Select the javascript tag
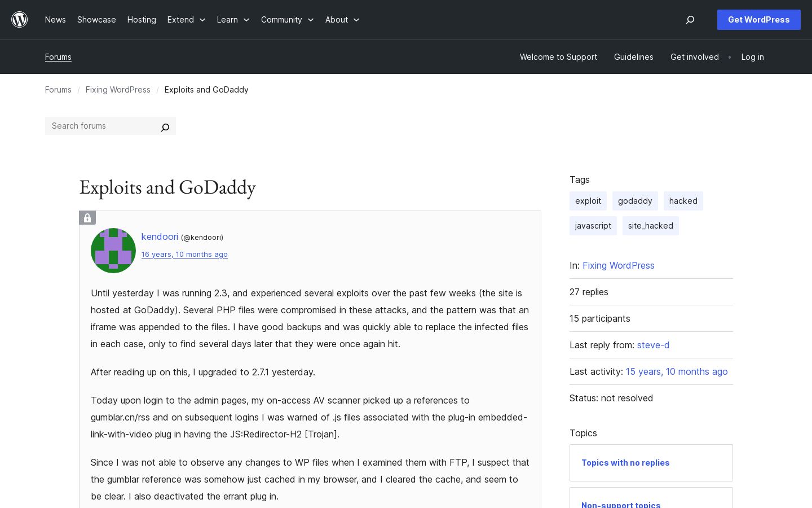Viewport: 812px width, 508px height. tap(593, 226)
